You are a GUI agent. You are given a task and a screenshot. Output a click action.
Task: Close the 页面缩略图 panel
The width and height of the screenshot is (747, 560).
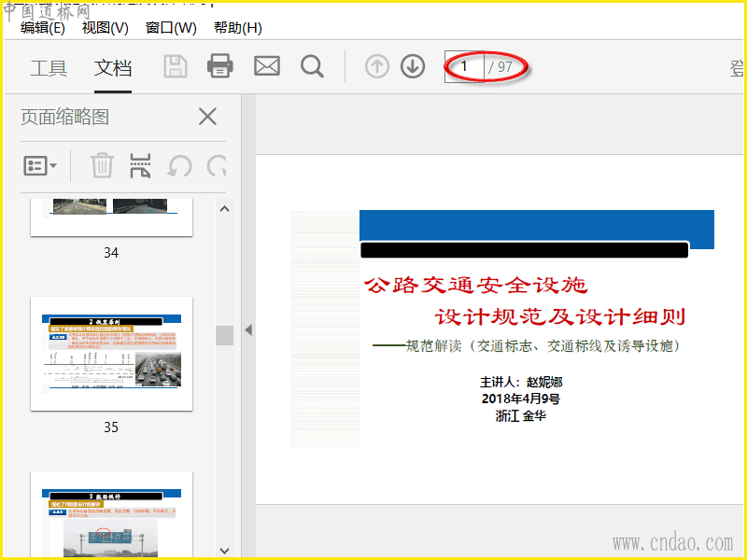207,116
